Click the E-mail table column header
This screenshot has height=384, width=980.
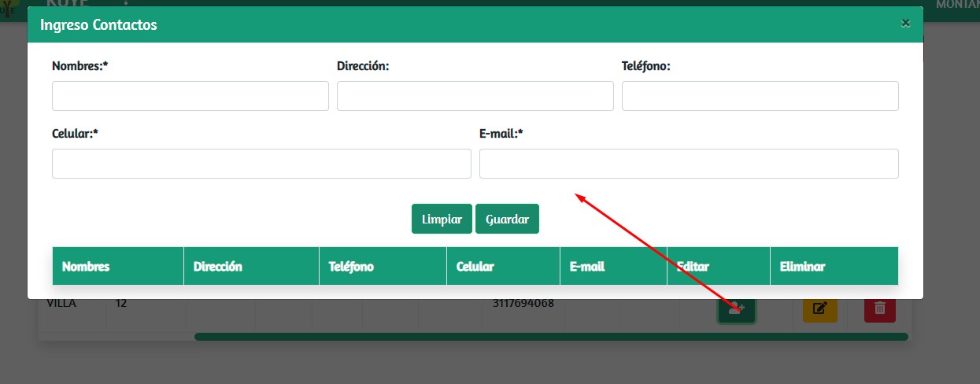(x=587, y=266)
